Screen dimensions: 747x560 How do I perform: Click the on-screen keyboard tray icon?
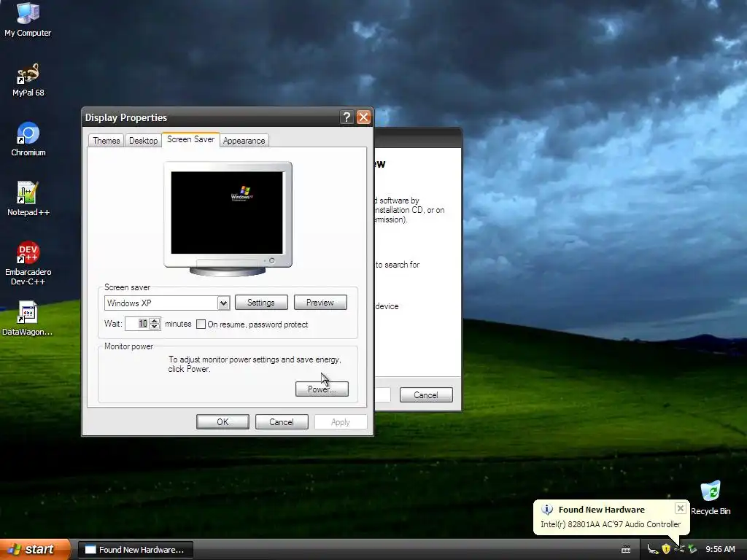tap(626, 550)
